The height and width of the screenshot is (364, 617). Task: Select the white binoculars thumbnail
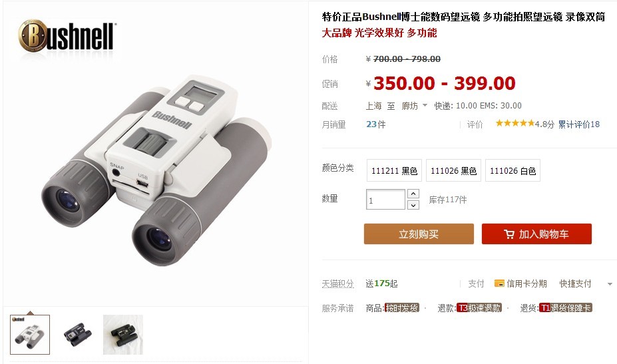pyautogui.click(x=30, y=335)
